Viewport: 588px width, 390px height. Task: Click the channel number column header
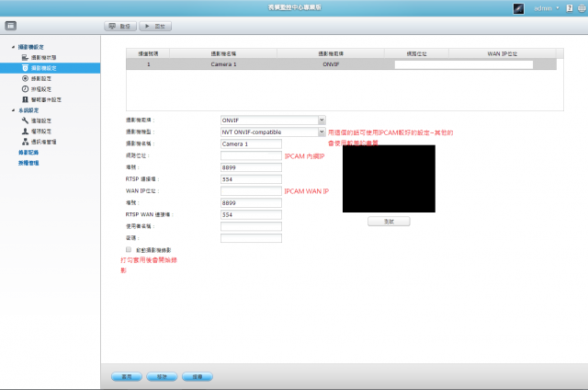(x=148, y=53)
